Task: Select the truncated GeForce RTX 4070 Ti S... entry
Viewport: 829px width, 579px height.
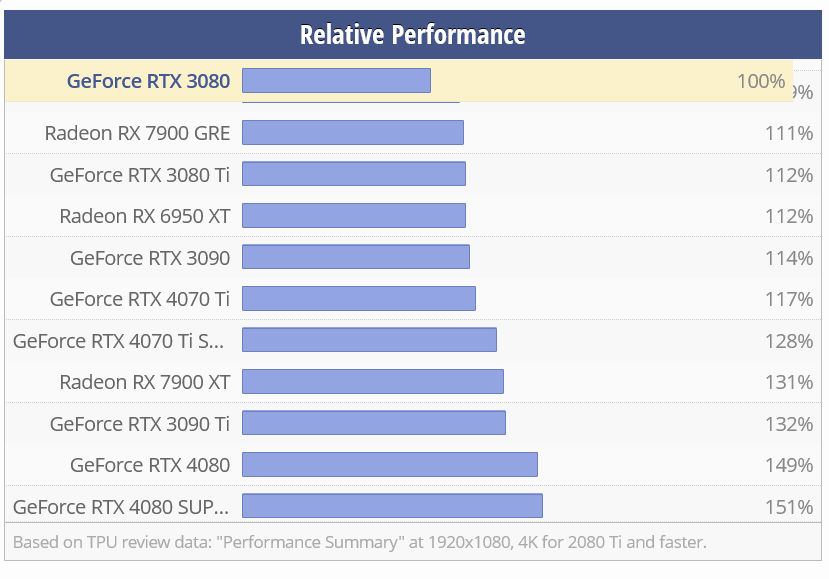Action: (x=119, y=341)
